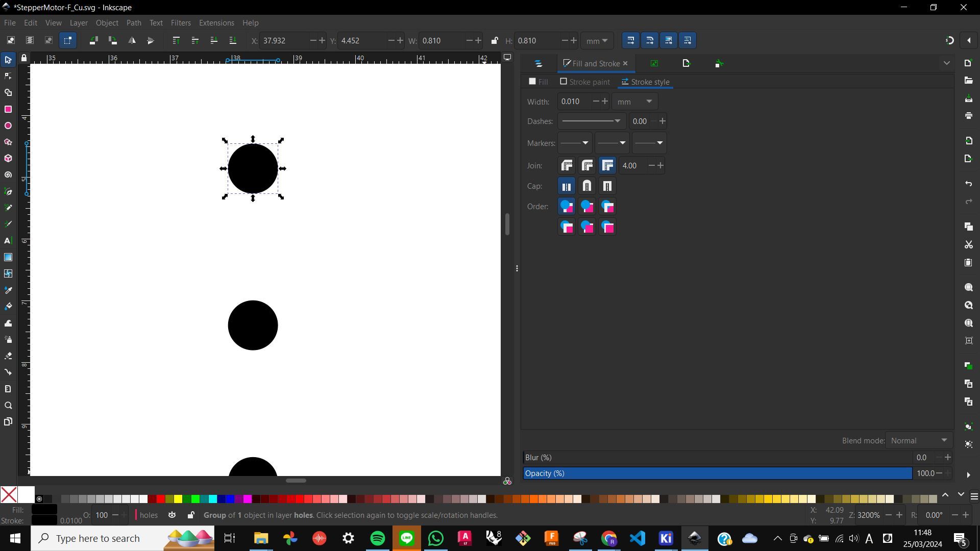
Task: Click the selected black circle on canvas
Action: pos(253,168)
